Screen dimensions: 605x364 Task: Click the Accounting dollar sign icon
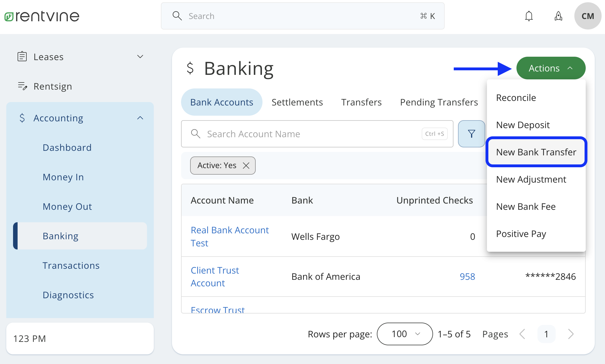coord(22,118)
